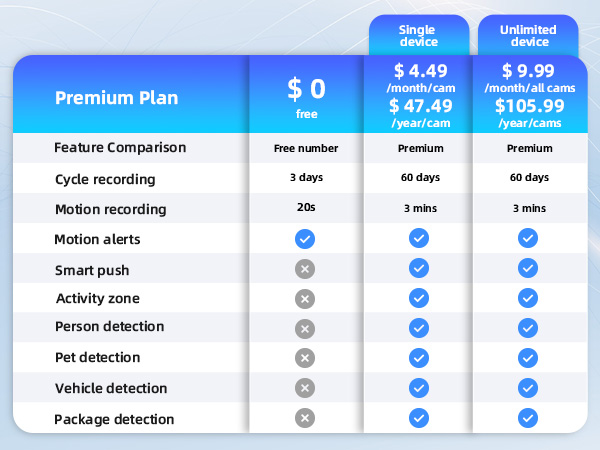The height and width of the screenshot is (450, 600).
Task: Select the Single device tab
Action: pyautogui.click(x=419, y=36)
